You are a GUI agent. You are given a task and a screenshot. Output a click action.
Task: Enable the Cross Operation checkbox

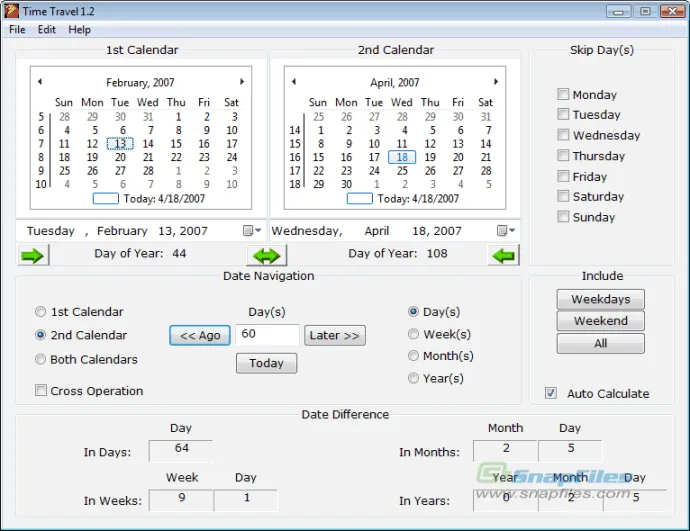pyautogui.click(x=40, y=390)
